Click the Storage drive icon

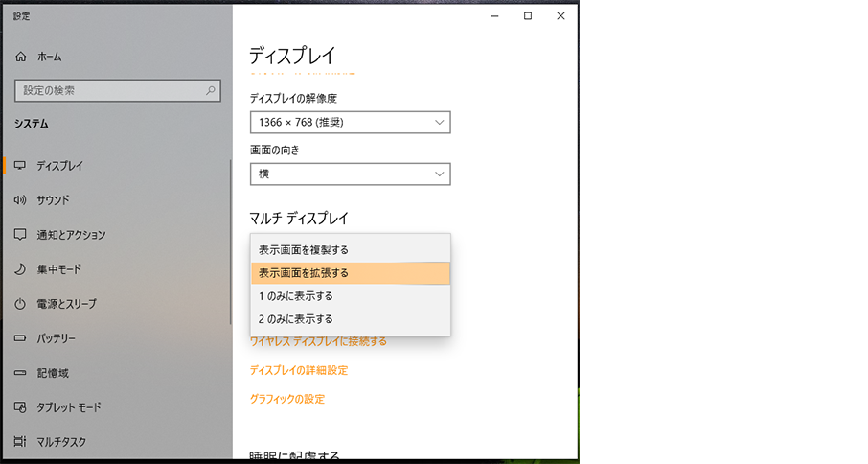click(20, 373)
